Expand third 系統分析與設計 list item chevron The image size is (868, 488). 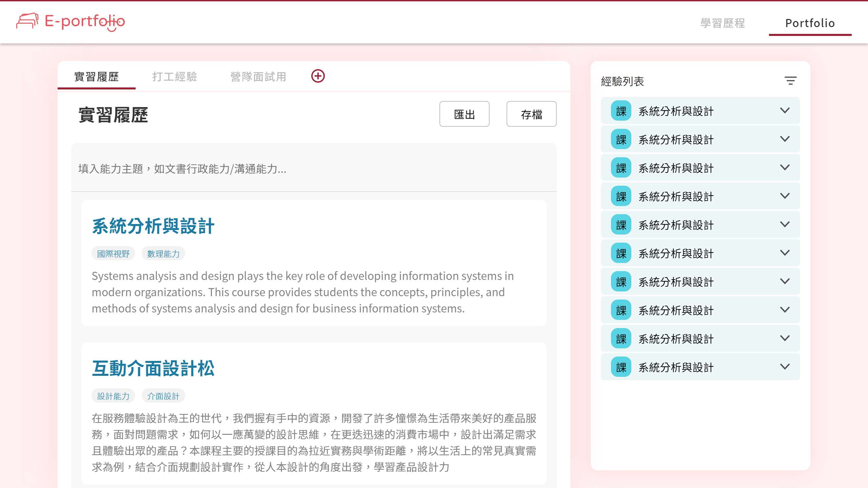(785, 167)
